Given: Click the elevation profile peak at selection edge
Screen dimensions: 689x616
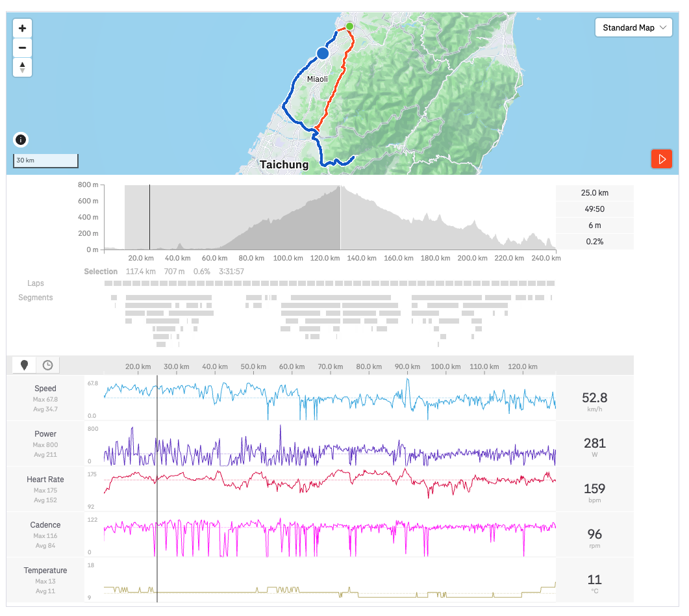Looking at the screenshot, I should (340, 188).
